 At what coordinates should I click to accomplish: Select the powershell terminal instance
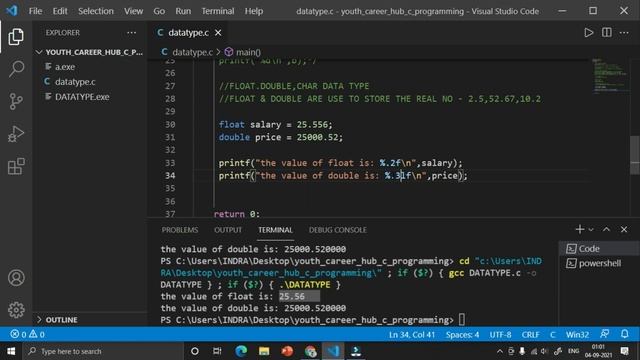598,263
